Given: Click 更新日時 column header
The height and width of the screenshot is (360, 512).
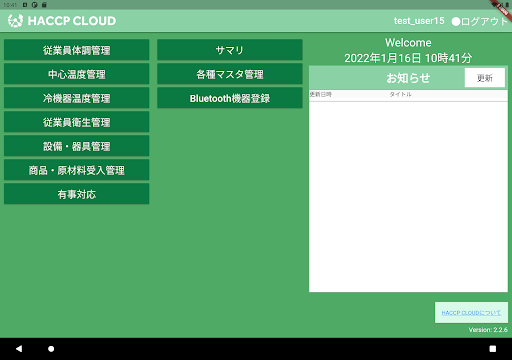Looking at the screenshot, I should point(320,94).
